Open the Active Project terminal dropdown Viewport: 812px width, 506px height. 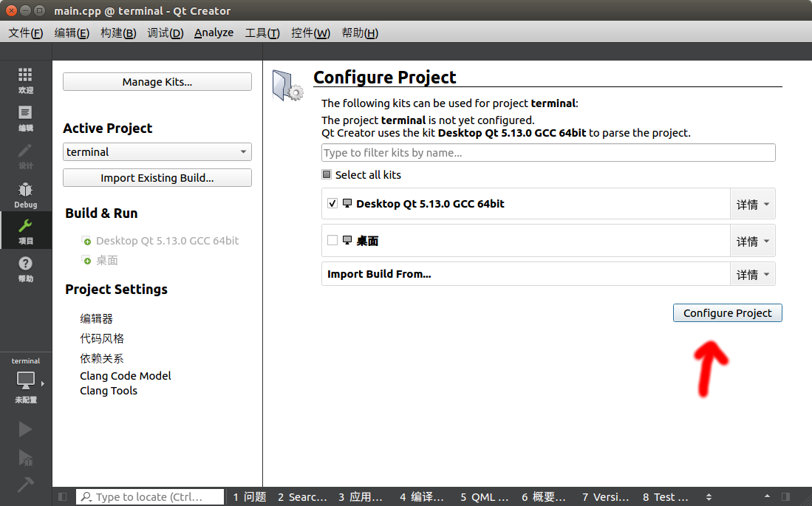pyautogui.click(x=157, y=151)
